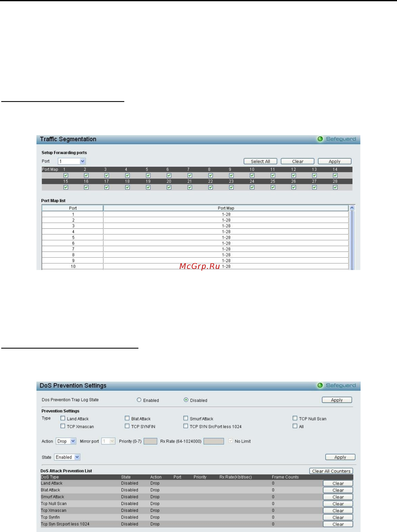This screenshot has width=397, height=532.
Task: Check the TCP Null Scan checkbox
Action: [x=295, y=418]
